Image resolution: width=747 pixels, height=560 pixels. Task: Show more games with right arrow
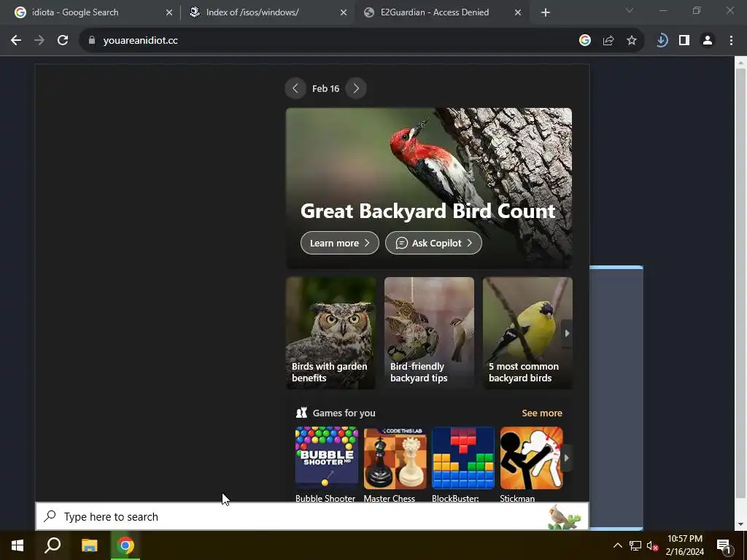566,458
